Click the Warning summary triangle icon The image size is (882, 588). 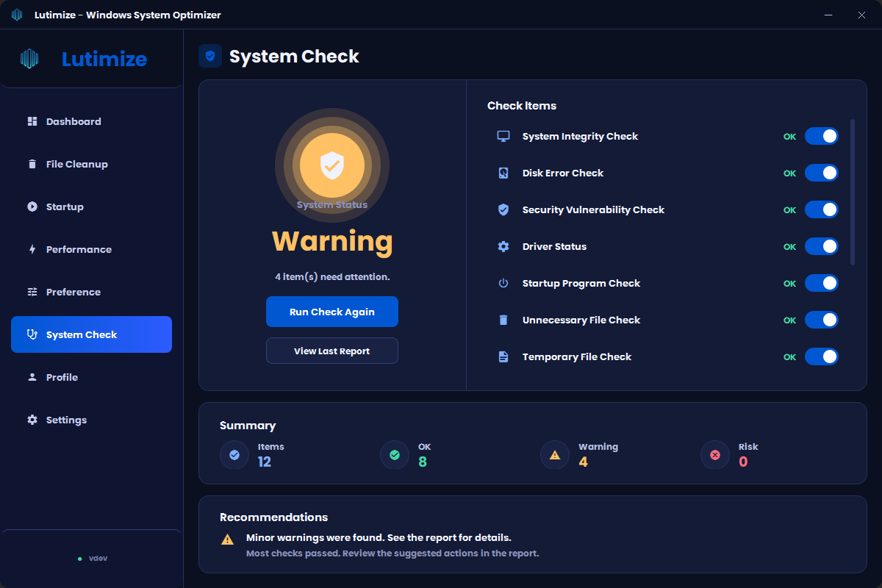pos(555,455)
